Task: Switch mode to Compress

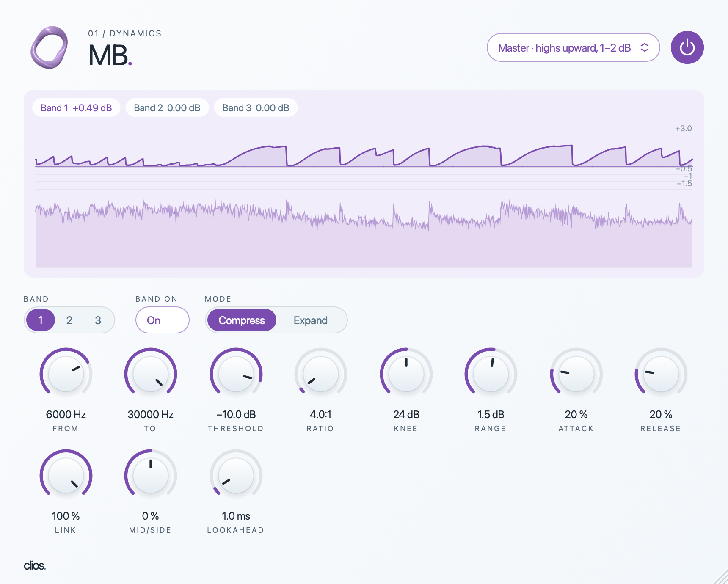Action: 241,320
